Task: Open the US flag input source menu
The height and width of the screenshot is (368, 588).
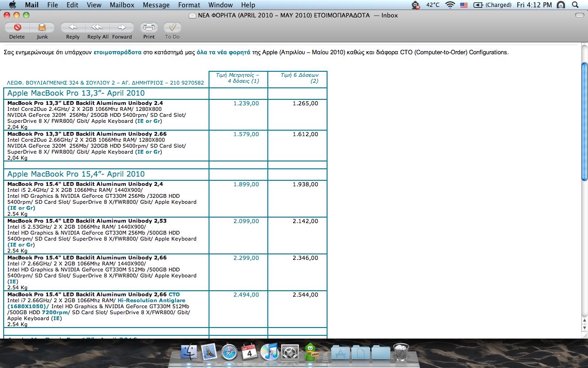Action: (464, 5)
